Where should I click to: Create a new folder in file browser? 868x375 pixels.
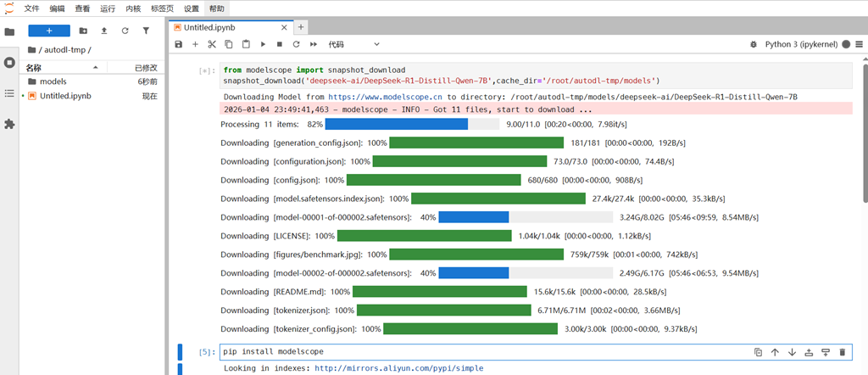coord(83,31)
